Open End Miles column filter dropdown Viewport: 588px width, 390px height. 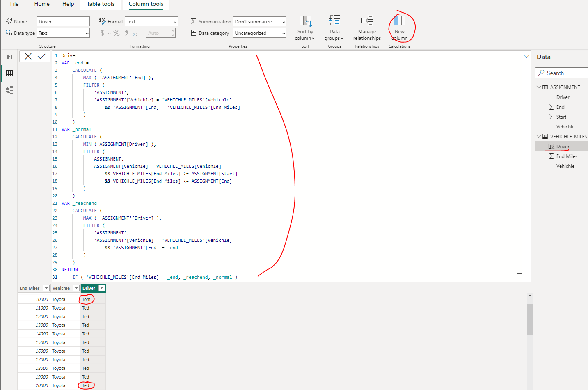[46, 288]
